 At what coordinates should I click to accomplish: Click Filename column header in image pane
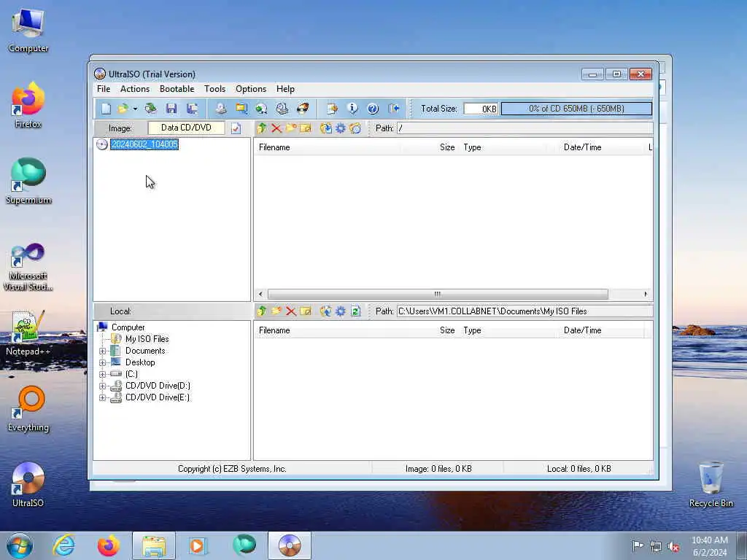click(328, 147)
